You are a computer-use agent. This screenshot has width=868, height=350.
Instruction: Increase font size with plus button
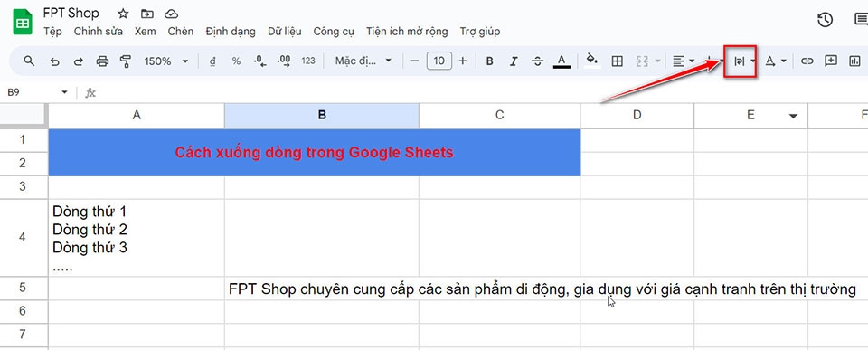tap(463, 61)
